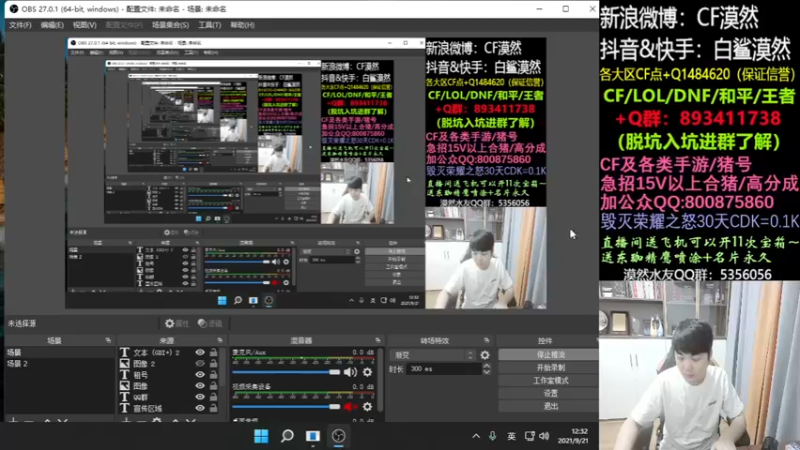Select 场景 2 in the scenes list
Viewport: 800px width, 450px height.
pyautogui.click(x=59, y=364)
